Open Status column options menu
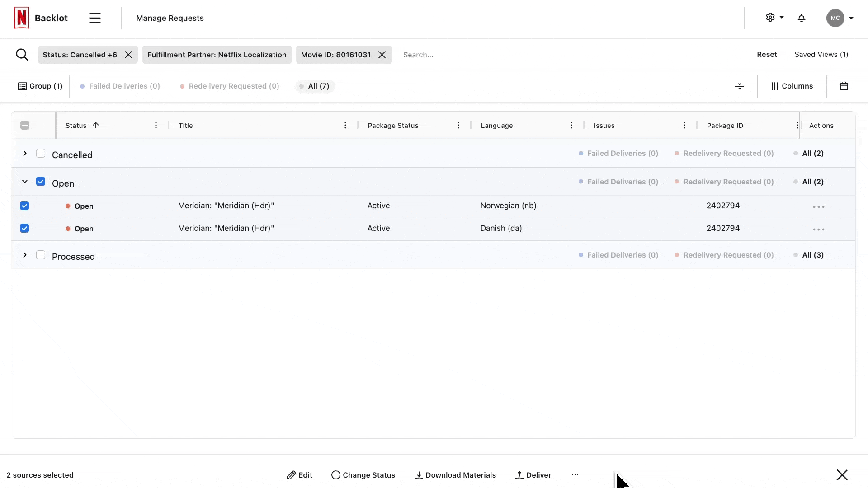 [156, 126]
